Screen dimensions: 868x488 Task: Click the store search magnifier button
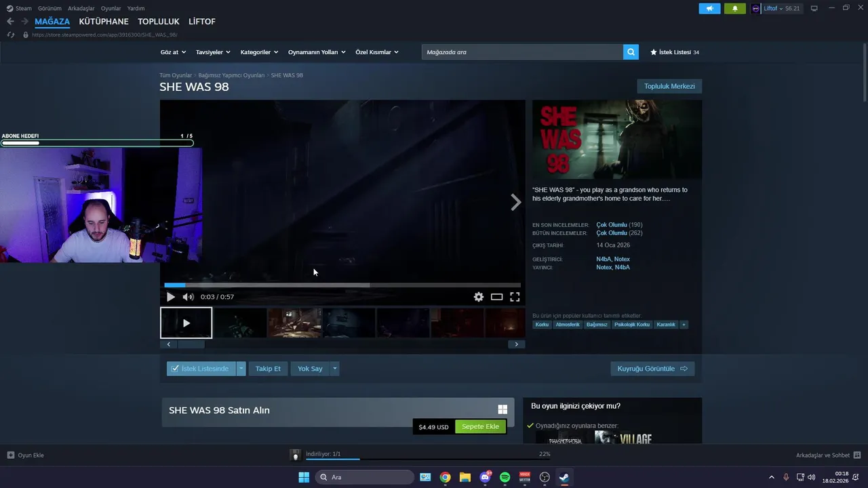point(631,52)
